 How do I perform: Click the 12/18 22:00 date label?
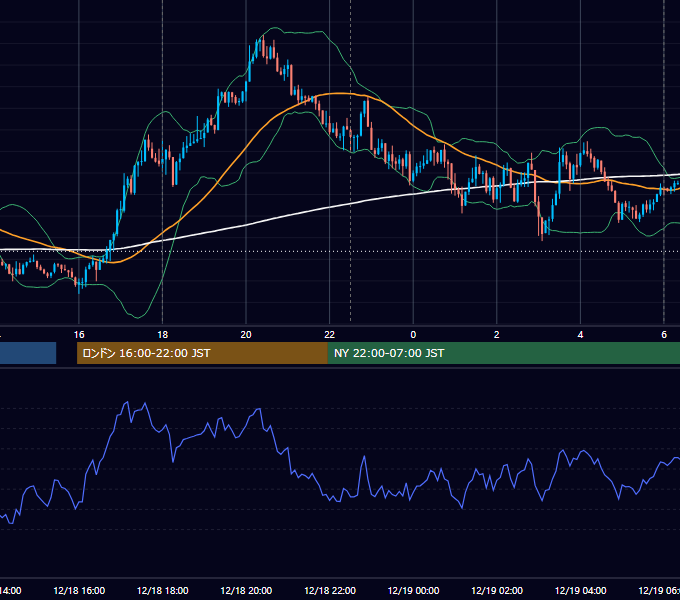click(330, 590)
